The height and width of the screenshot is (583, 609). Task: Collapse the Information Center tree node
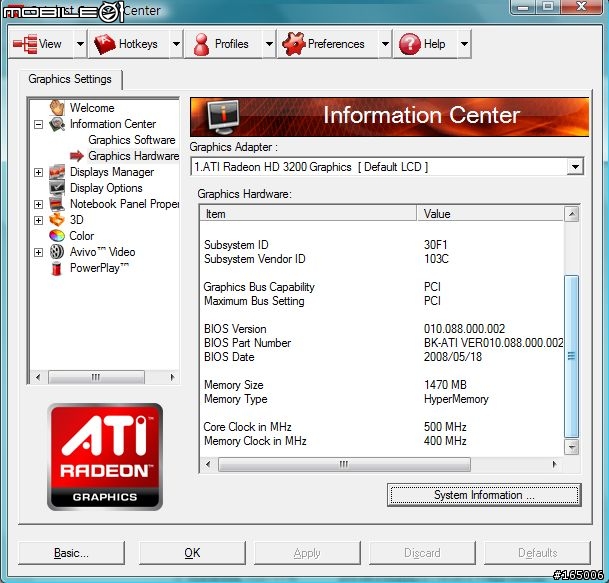coord(38,124)
